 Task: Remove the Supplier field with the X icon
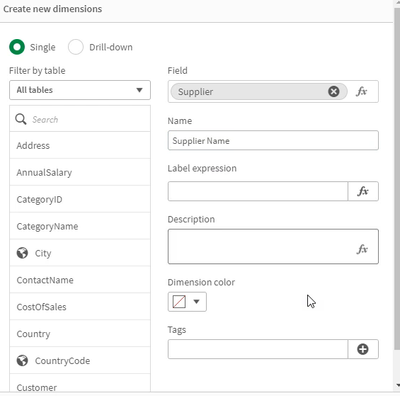[333, 91]
